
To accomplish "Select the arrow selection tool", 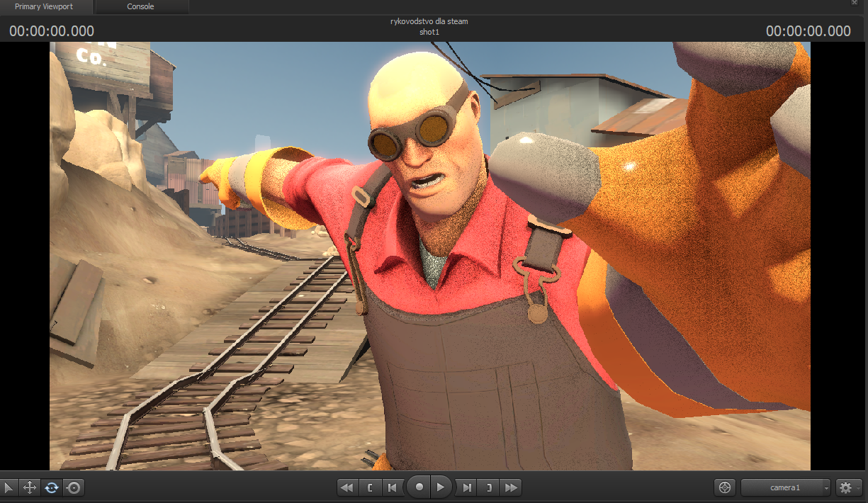I will coord(9,487).
